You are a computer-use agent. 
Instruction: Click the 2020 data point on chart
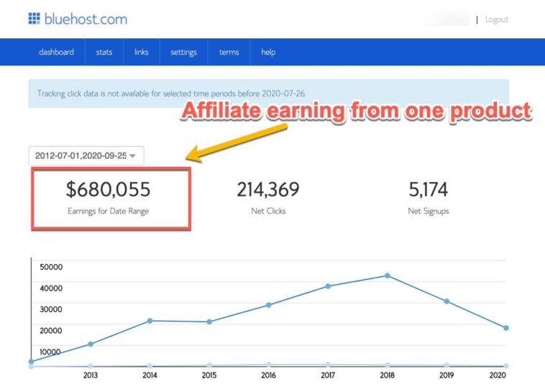(506, 328)
